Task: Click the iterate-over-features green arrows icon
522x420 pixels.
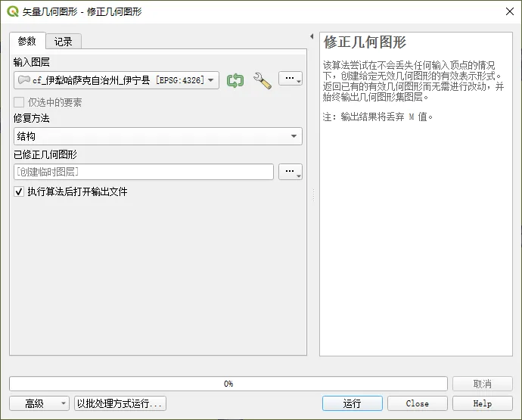Action: 235,80
